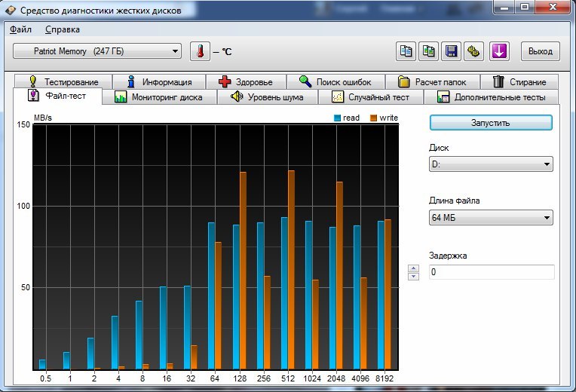Click the save screenshot floppy disk icon

[x=452, y=51]
